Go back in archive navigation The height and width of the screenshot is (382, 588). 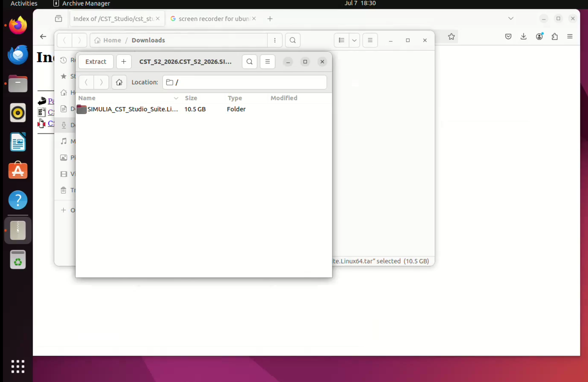pyautogui.click(x=86, y=82)
